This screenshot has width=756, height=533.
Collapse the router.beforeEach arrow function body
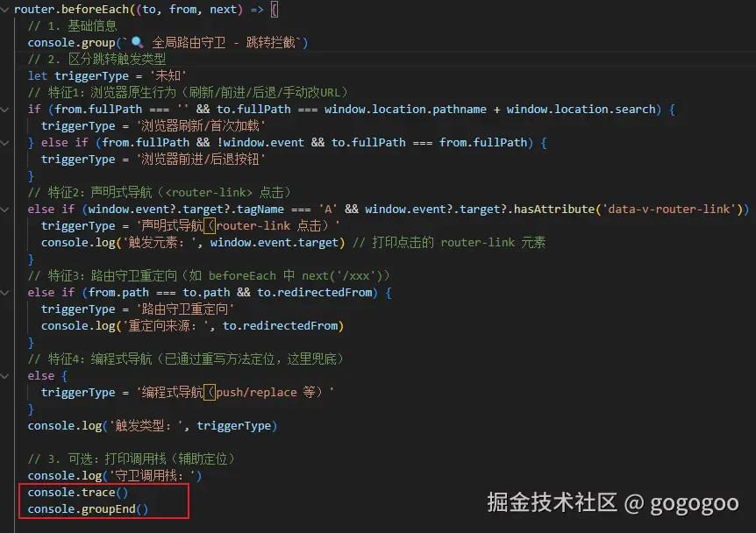click(6, 10)
